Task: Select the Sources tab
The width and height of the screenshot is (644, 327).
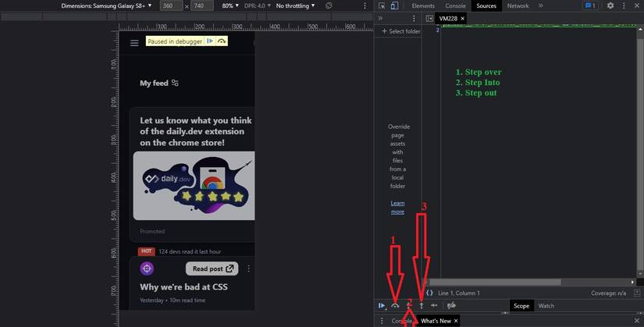Action: pyautogui.click(x=486, y=5)
